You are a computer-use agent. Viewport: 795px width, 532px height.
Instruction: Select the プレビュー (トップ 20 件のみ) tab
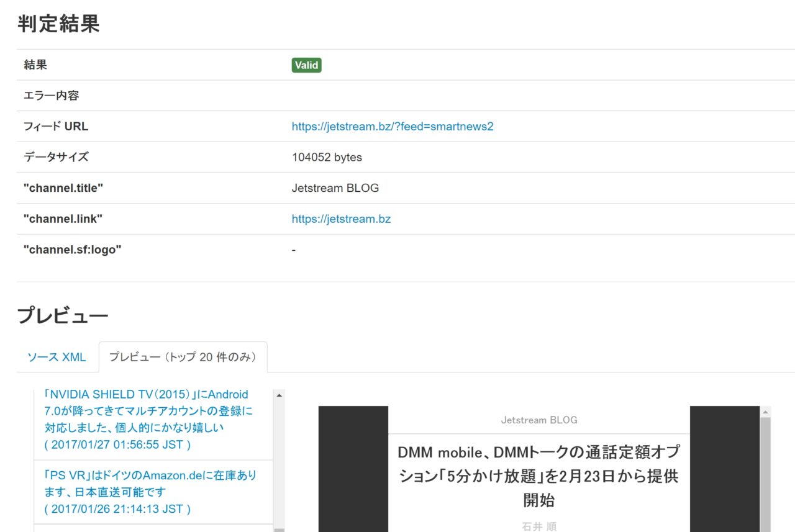pyautogui.click(x=183, y=358)
